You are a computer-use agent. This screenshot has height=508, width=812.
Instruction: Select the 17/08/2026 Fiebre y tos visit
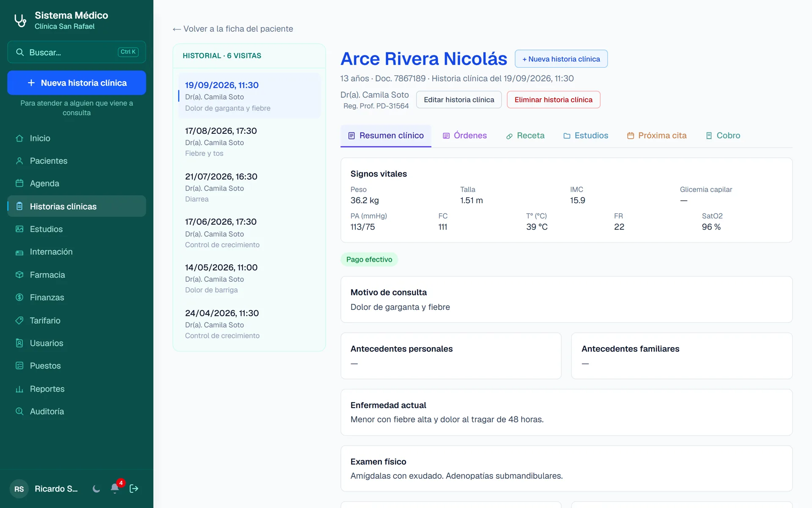tap(249, 142)
